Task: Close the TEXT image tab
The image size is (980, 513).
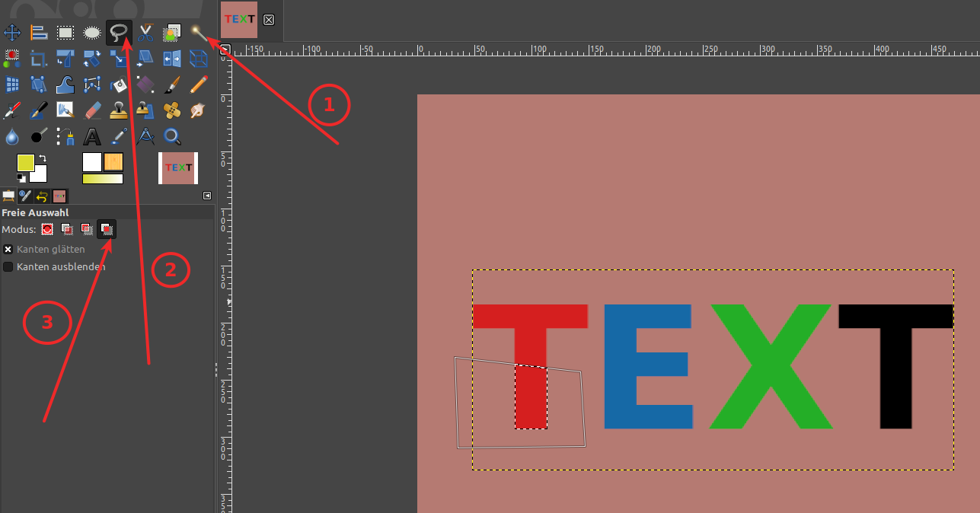Action: coord(268,21)
